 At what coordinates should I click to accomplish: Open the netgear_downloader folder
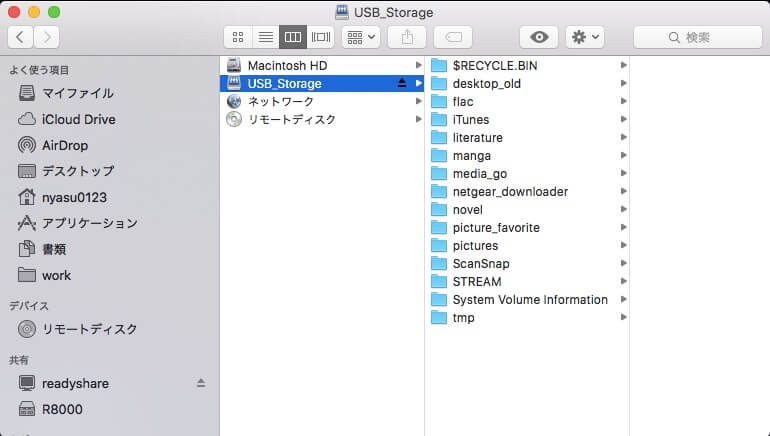529,191
